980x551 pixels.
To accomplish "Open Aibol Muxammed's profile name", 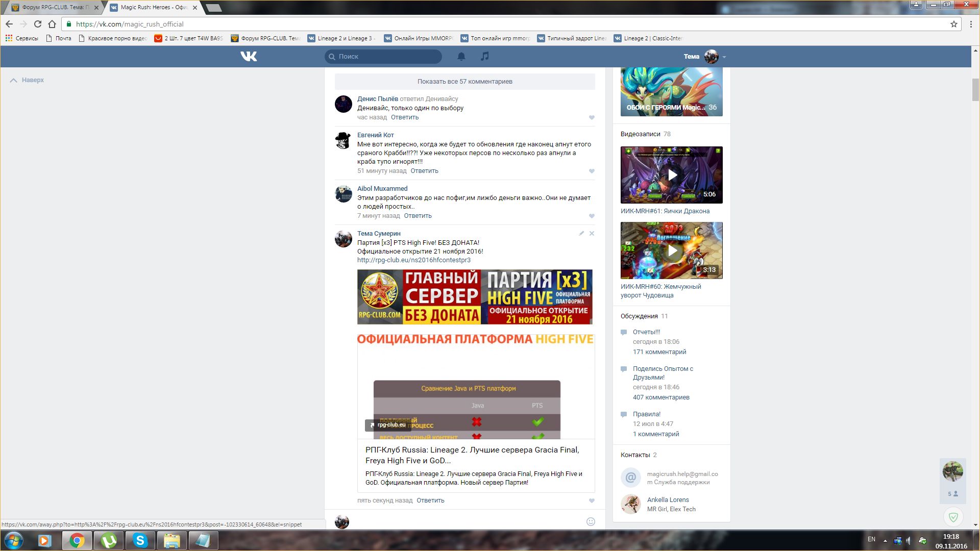I will 382,189.
